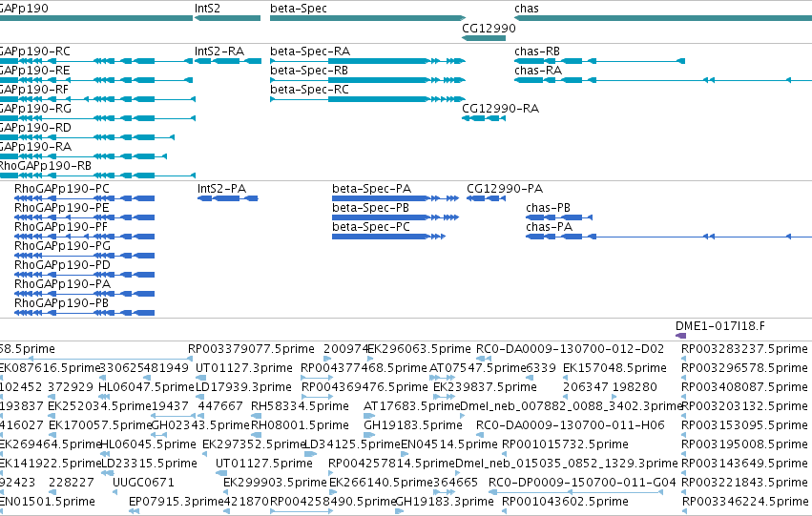Open EST UUGC0671
Viewport: 812px width, 516px height.
click(x=143, y=484)
